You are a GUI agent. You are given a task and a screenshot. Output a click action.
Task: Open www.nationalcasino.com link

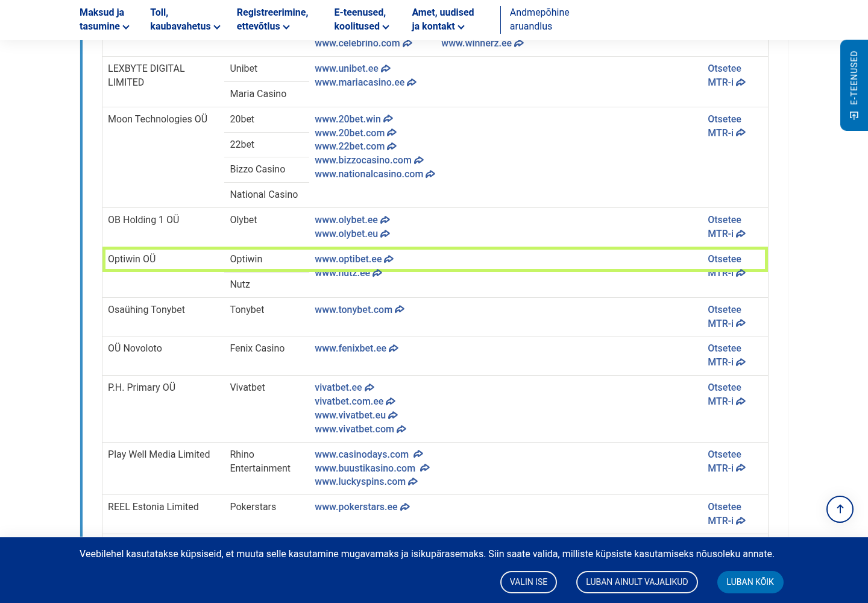375,174
